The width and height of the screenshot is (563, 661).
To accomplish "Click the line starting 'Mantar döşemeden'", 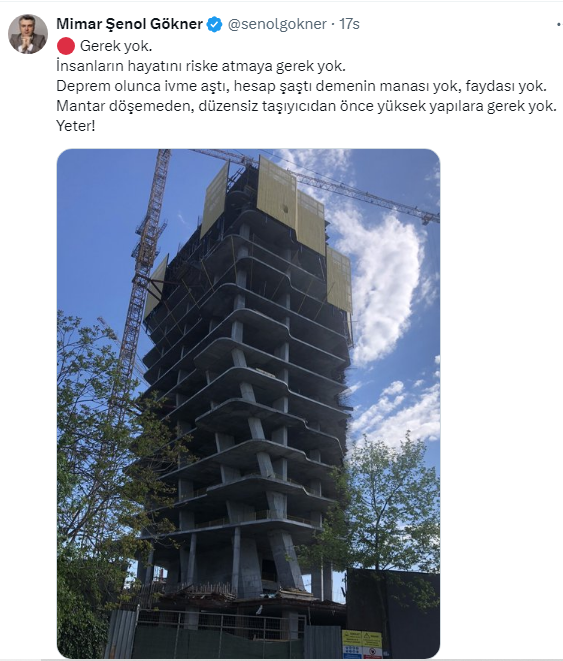I will (306, 106).
